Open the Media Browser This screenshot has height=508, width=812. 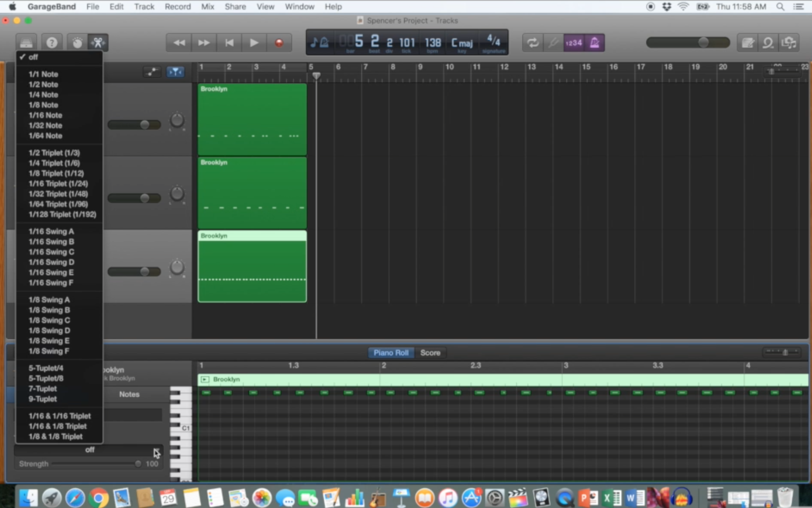[789, 42]
